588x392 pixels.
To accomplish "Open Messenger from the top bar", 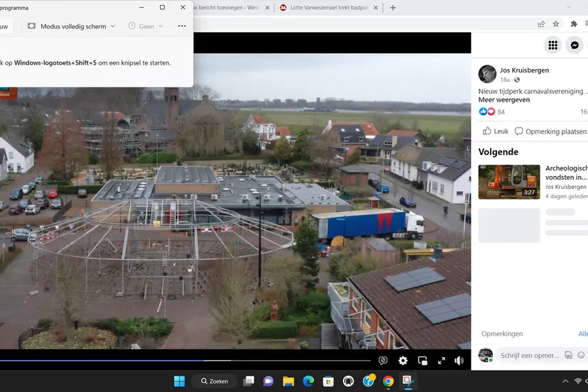I will point(575,45).
